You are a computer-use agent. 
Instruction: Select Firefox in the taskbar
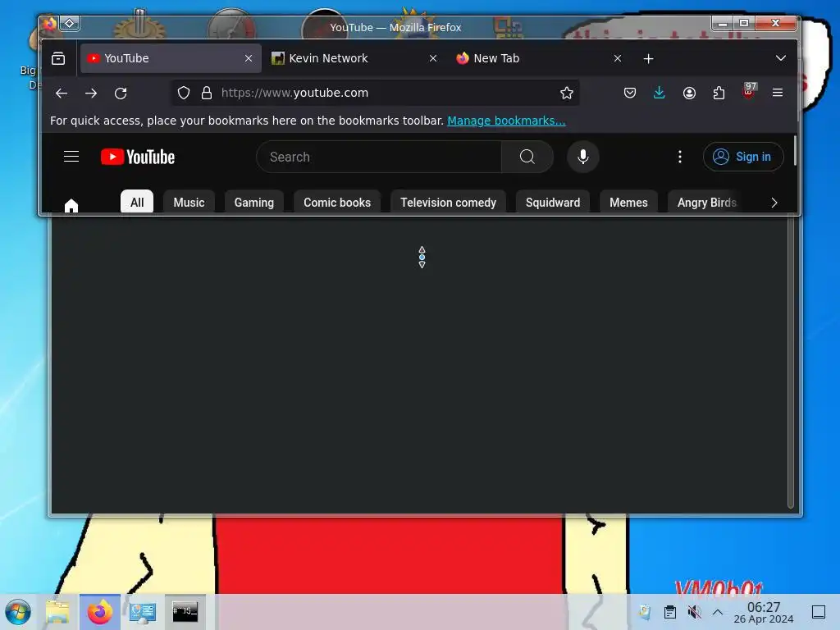100,612
